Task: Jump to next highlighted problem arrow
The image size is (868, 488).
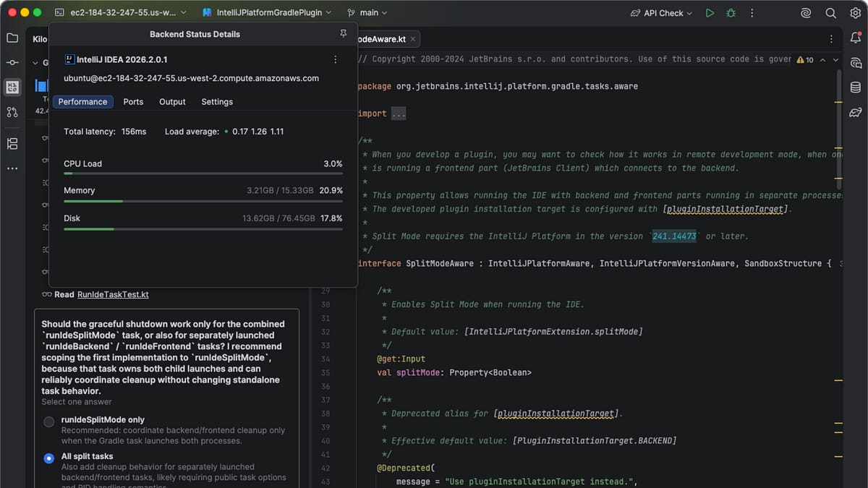Action: (835, 60)
